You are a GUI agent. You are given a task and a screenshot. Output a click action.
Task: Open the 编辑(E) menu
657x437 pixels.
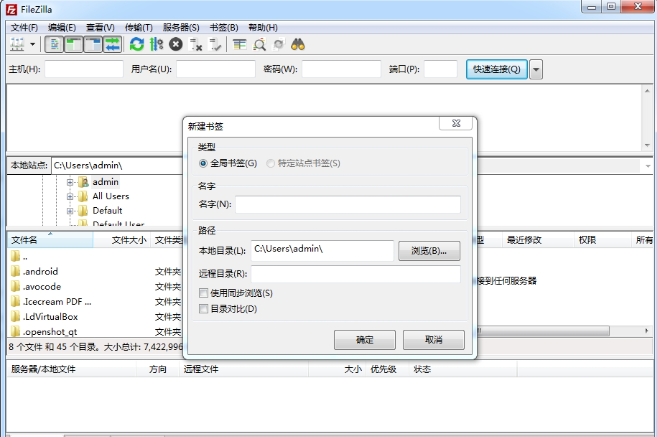click(62, 28)
